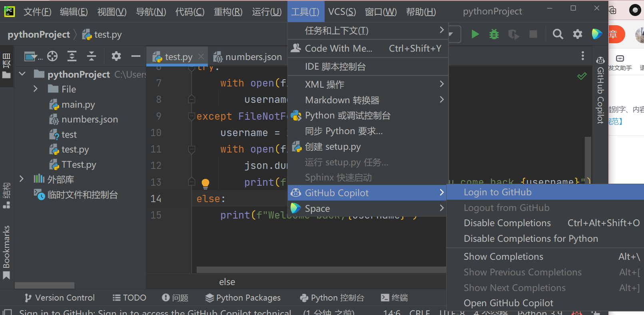Open the 导航 menu

tap(151, 12)
